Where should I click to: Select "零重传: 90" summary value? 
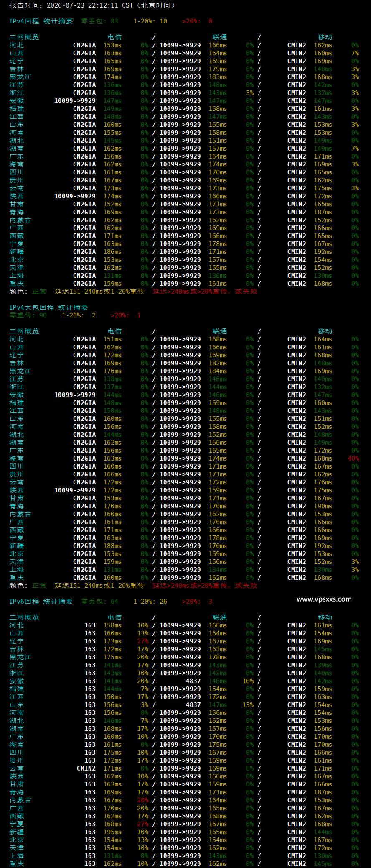pyautogui.click(x=28, y=315)
